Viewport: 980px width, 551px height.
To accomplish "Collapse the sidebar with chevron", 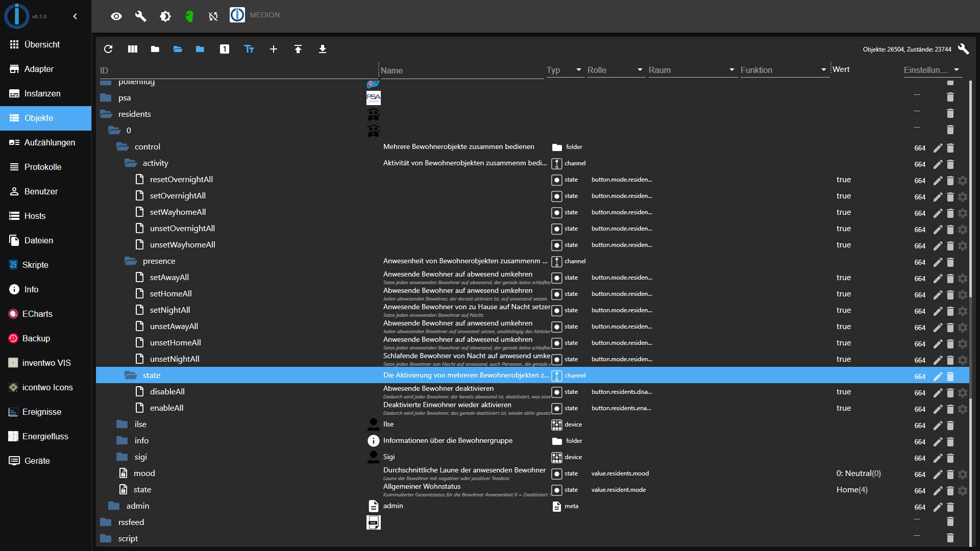I will [x=75, y=16].
